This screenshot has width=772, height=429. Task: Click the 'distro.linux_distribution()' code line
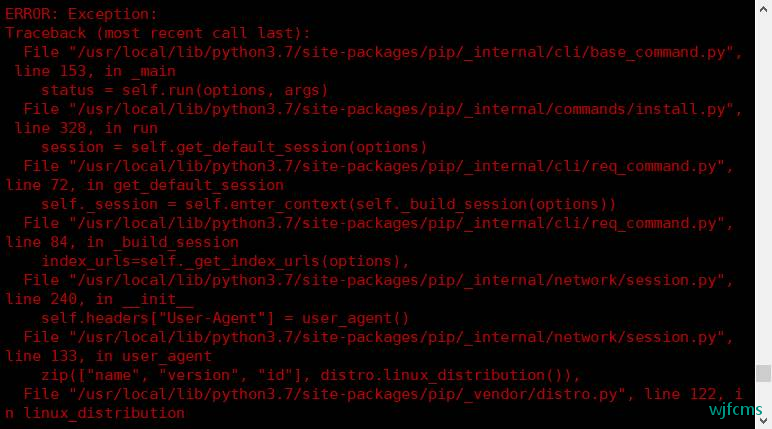pyautogui.click(x=311, y=375)
